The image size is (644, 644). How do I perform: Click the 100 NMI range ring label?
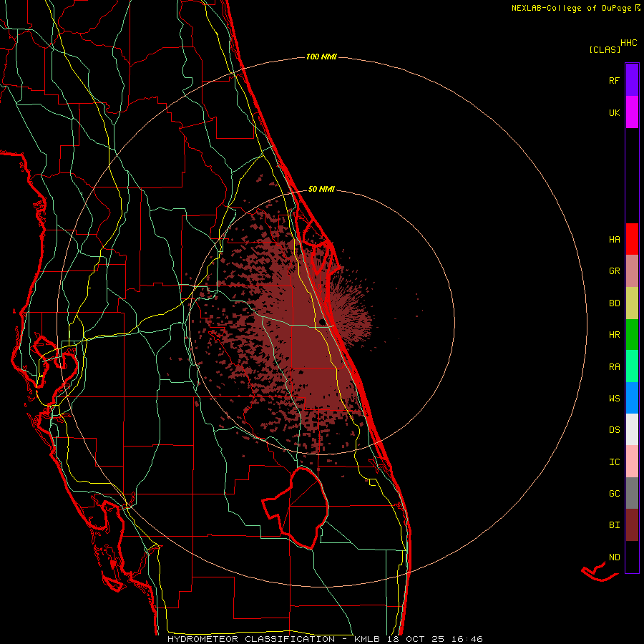(x=321, y=57)
